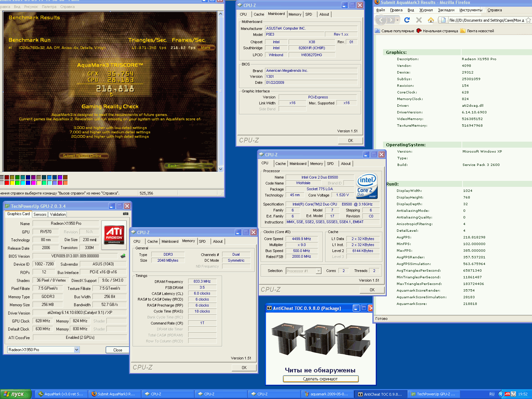Click GPU-Z title bar app icon

[7, 206]
